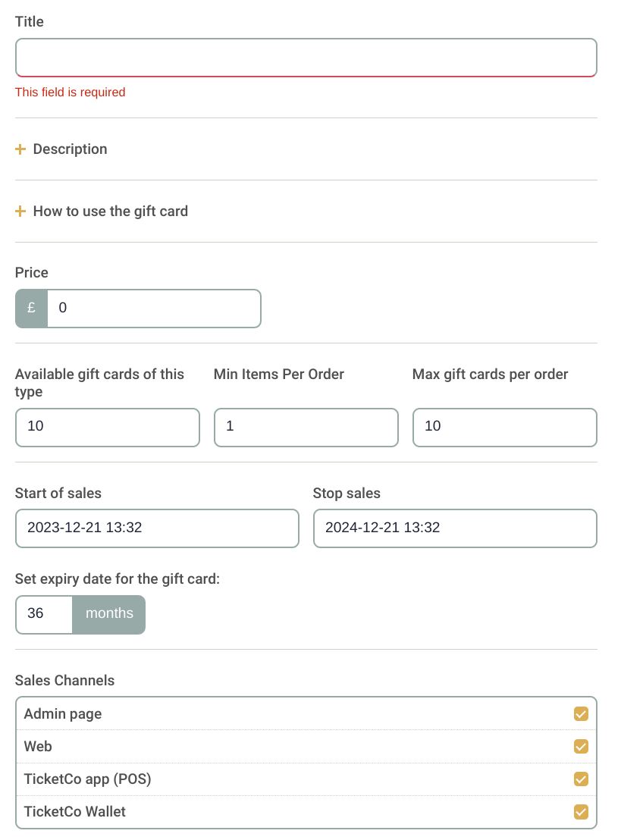Viewport: 621px width, 840px height.
Task: Click the Min Items Per Order field
Action: (306, 428)
